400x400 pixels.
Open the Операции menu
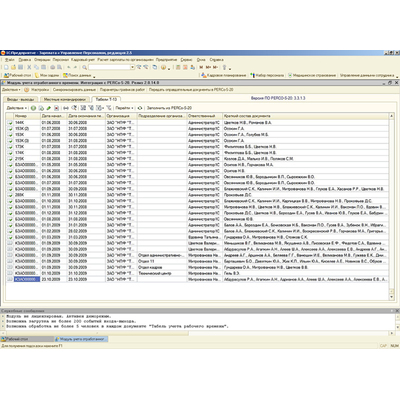coord(42,60)
